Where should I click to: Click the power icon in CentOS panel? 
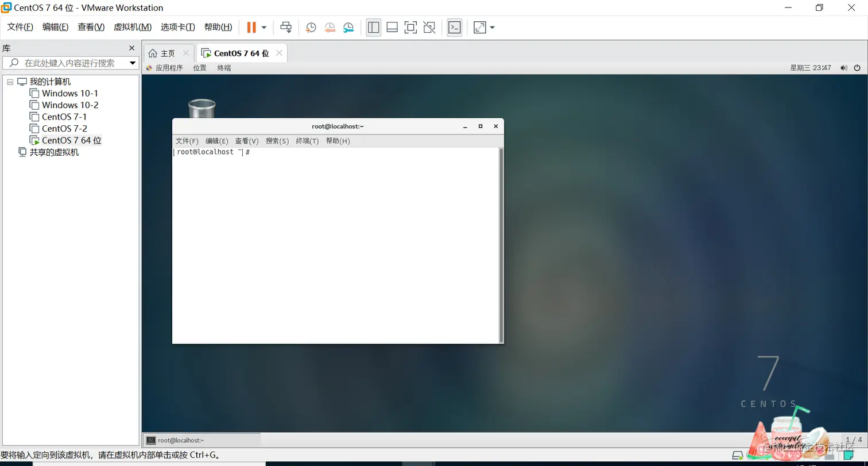(x=857, y=68)
